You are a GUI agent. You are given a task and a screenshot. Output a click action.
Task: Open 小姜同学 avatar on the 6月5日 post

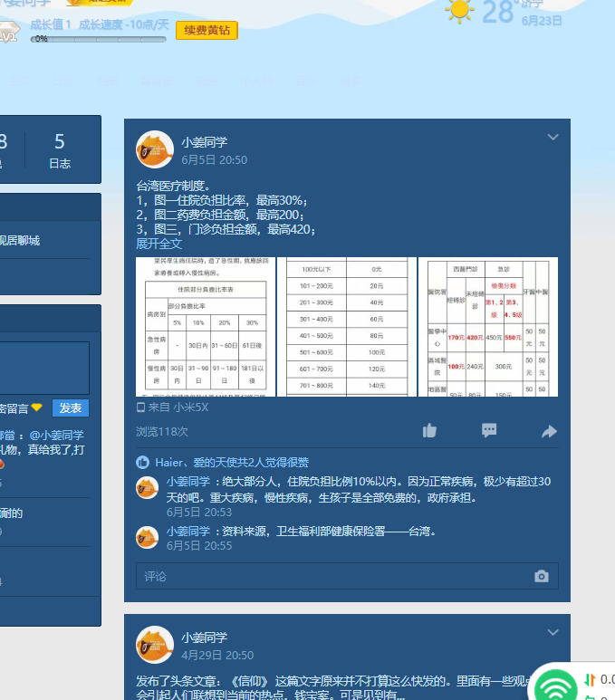pyautogui.click(x=155, y=149)
